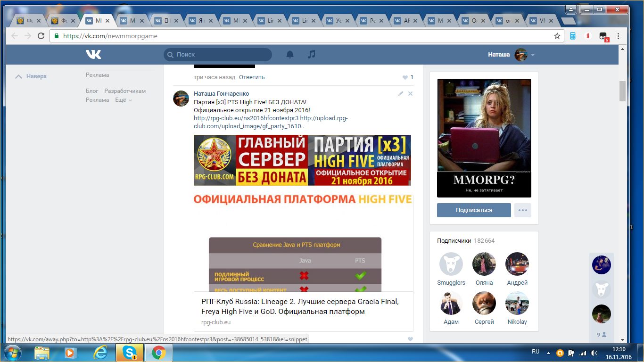Screen dimensions: 644x362
Task: Open the Блог link in sidebar
Action: pyautogui.click(x=92, y=91)
